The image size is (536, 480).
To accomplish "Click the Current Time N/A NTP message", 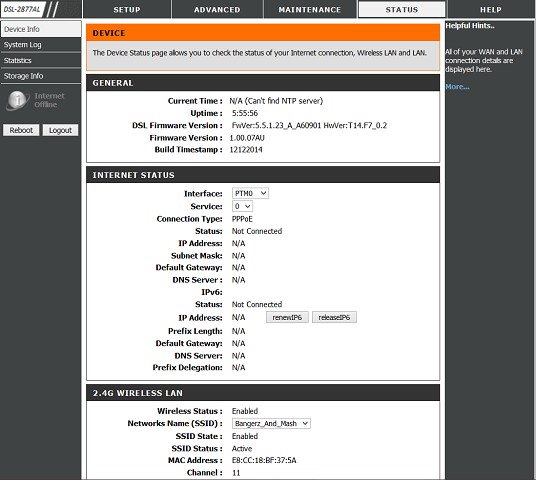I will (276, 101).
